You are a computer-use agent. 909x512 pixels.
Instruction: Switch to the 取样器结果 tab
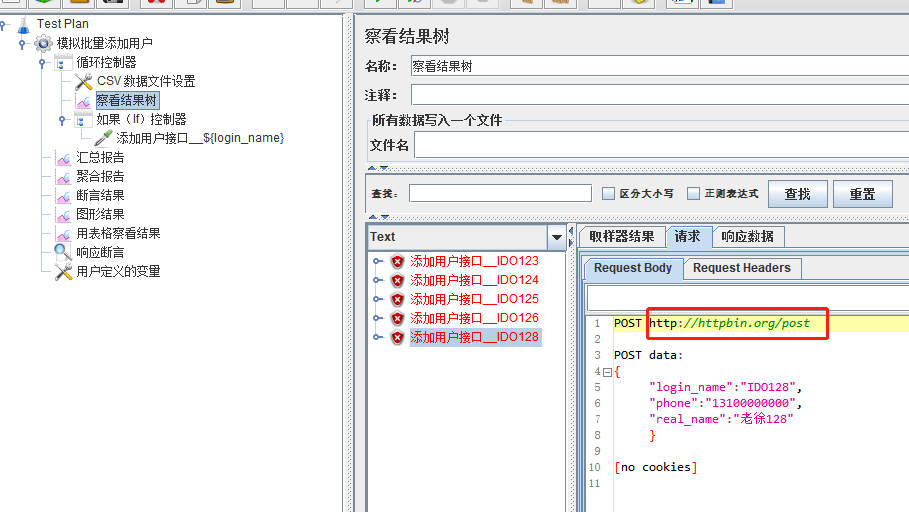pyautogui.click(x=621, y=237)
